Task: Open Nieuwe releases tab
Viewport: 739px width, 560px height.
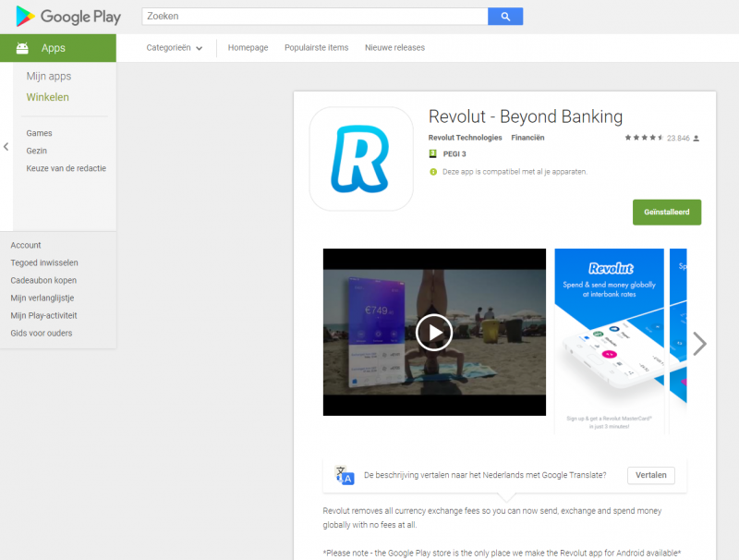Action: [x=395, y=48]
